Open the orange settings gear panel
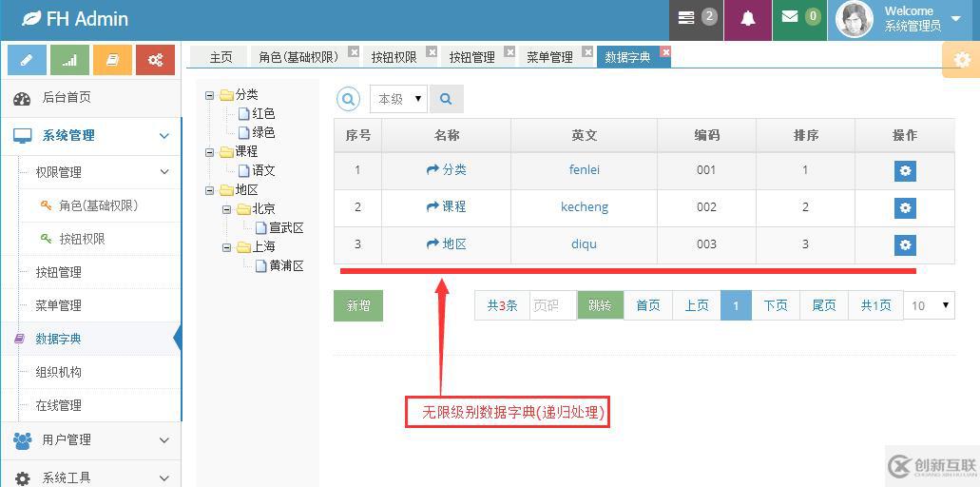Screen dimensions: 980x487 962,60
